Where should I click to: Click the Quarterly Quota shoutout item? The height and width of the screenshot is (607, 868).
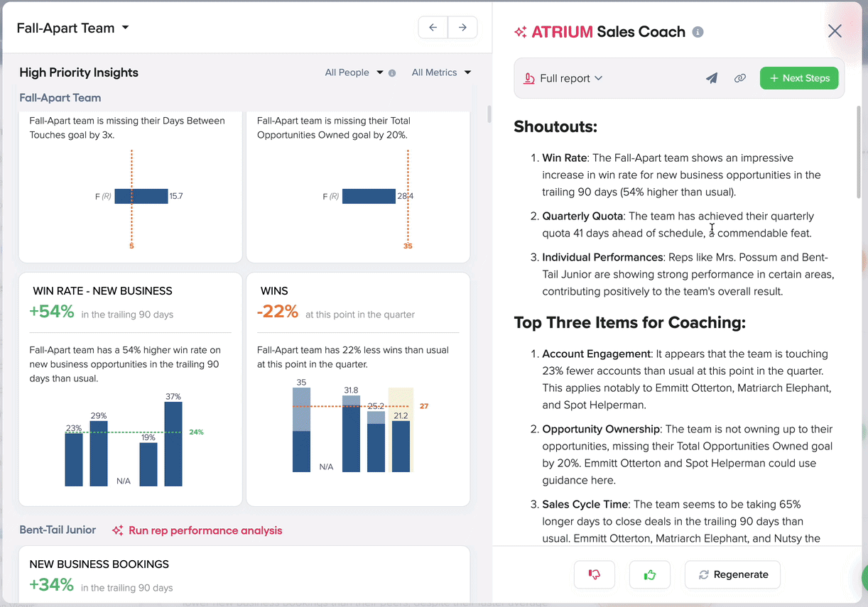click(677, 224)
